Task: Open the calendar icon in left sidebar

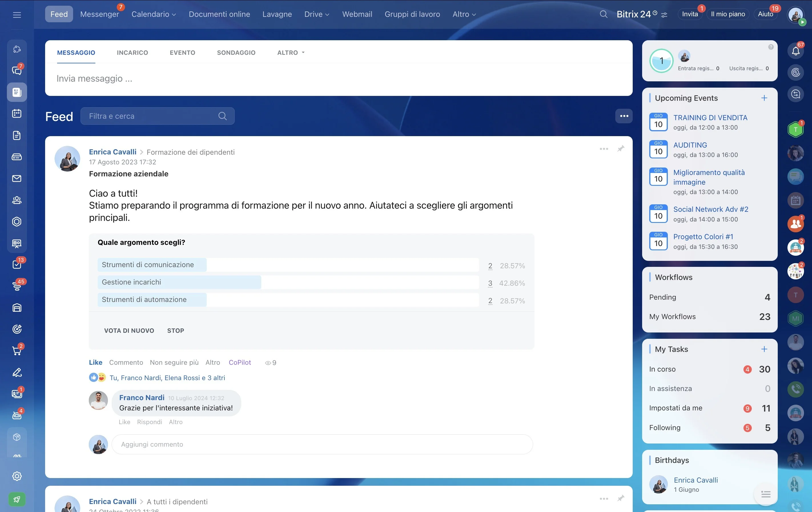Action: (x=17, y=114)
